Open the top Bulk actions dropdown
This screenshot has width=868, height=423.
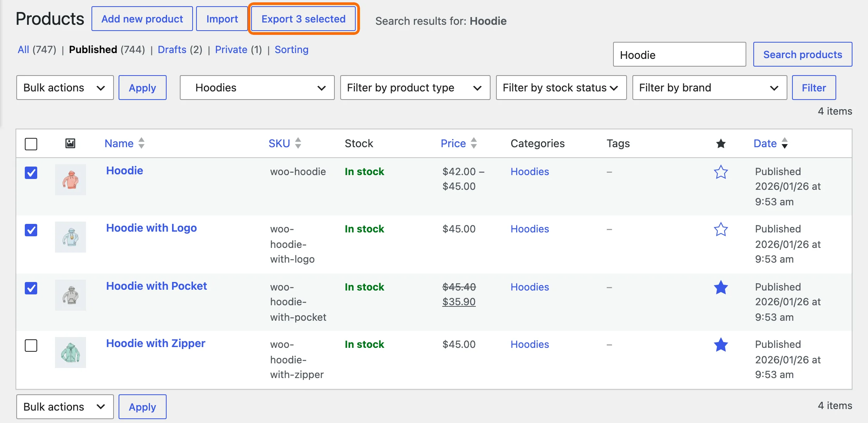65,88
